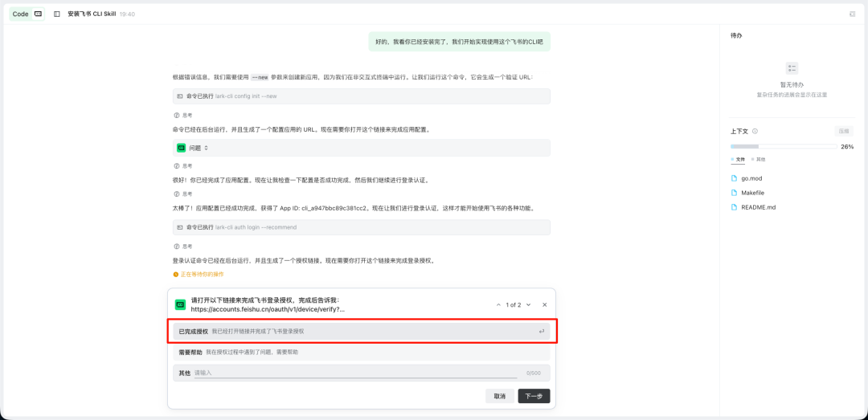Click green icon in the authorization prompt

(x=180, y=304)
